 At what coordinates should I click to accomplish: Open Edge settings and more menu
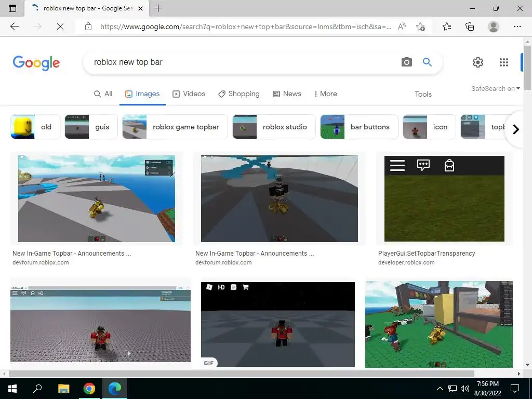pos(517,26)
